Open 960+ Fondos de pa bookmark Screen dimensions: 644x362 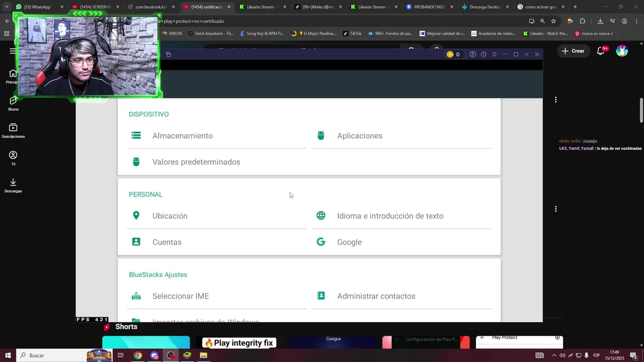tap(390, 34)
